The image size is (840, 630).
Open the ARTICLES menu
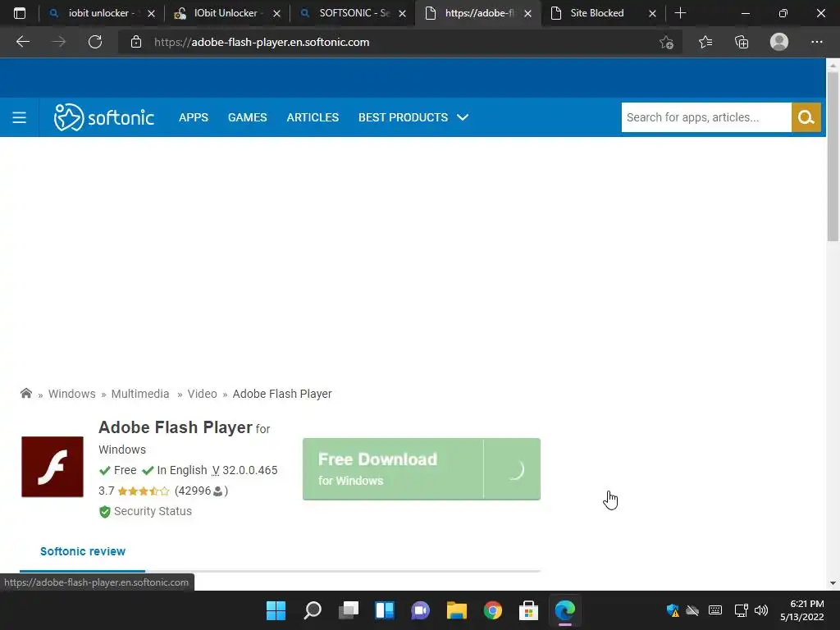coord(313,117)
